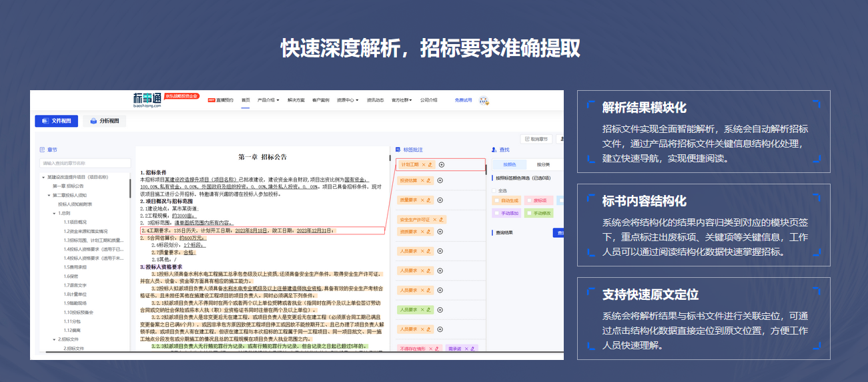Collapse the 第二章投标人须知 tree node
This screenshot has height=382, width=868.
point(49,195)
